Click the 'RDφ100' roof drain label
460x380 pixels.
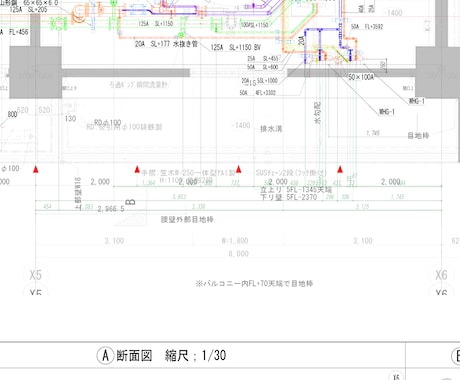click(108, 123)
